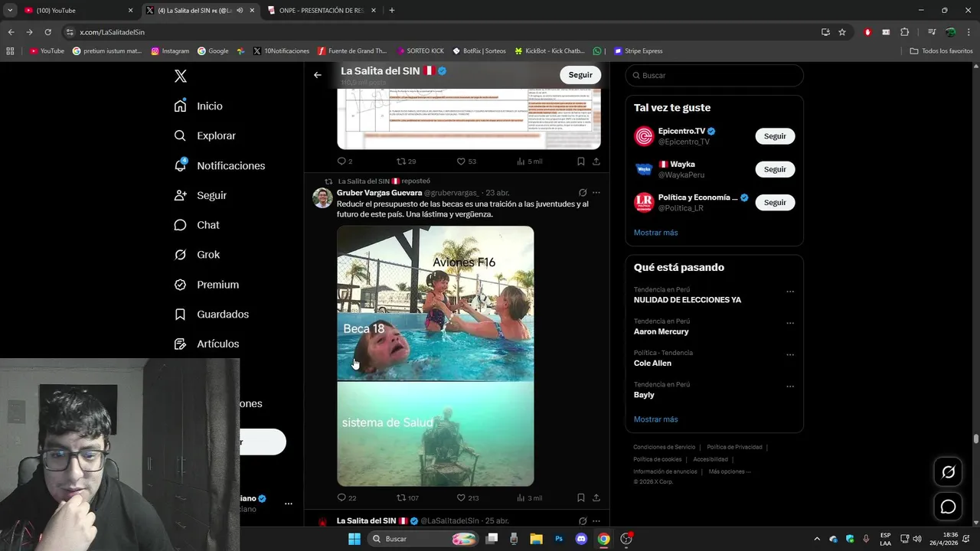Open the Cole Allen trend
The height and width of the screenshot is (551, 980).
[x=652, y=364]
